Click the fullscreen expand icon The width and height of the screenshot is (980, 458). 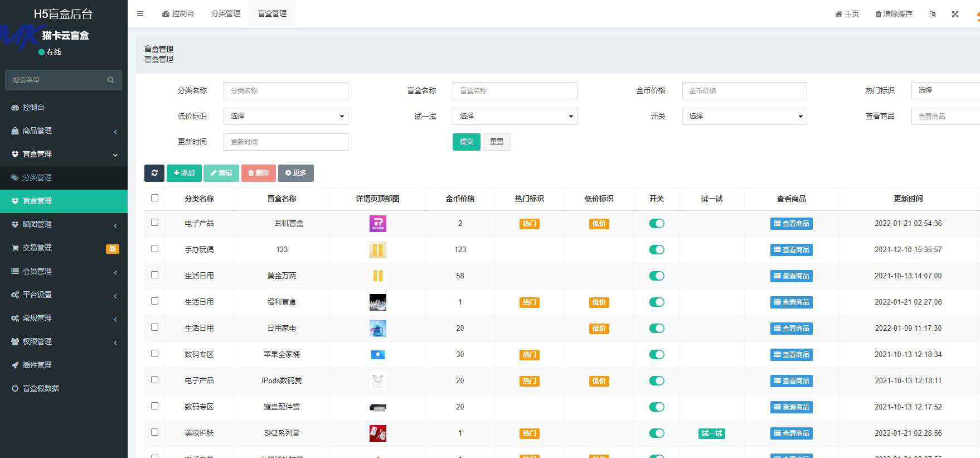(x=955, y=14)
